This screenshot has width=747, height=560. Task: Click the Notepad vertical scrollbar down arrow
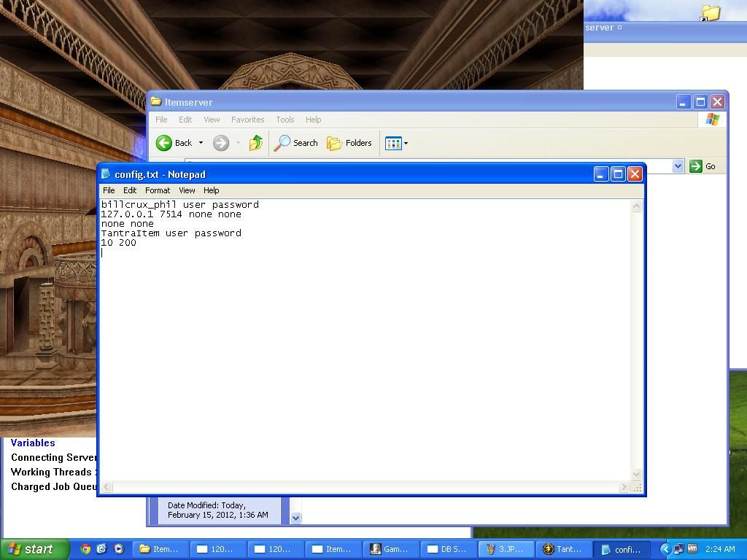636,474
